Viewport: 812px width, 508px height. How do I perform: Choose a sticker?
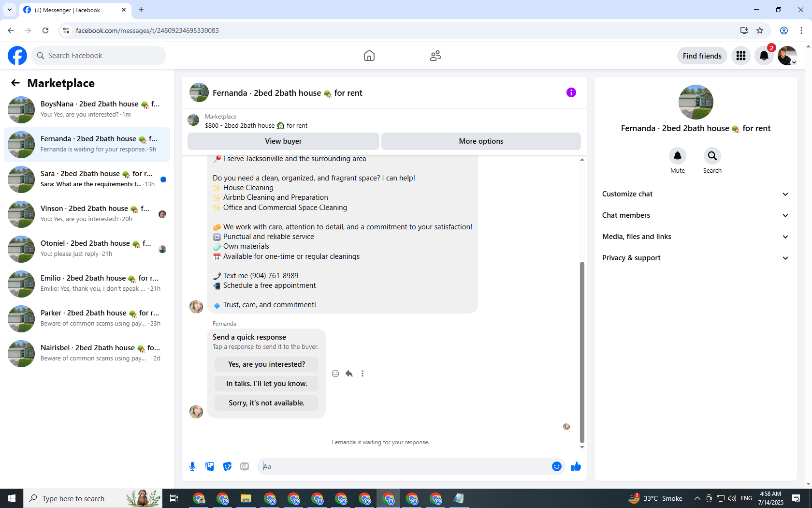point(227,466)
